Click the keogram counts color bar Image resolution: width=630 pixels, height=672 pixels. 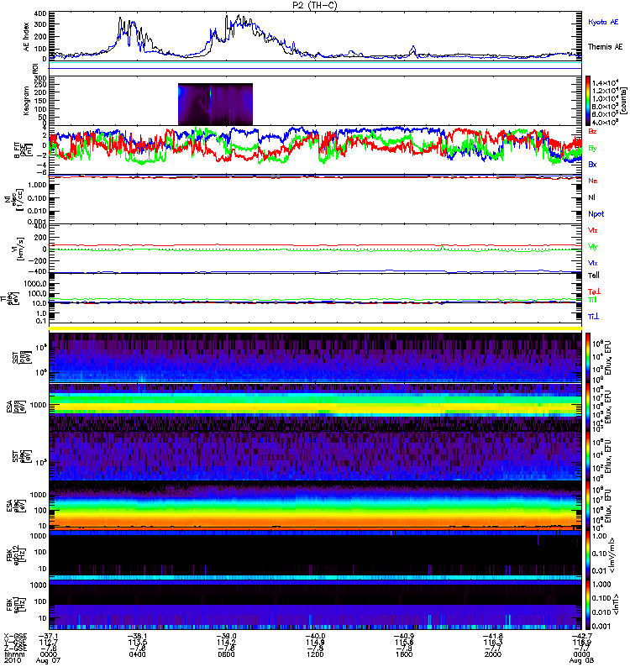tap(588, 101)
